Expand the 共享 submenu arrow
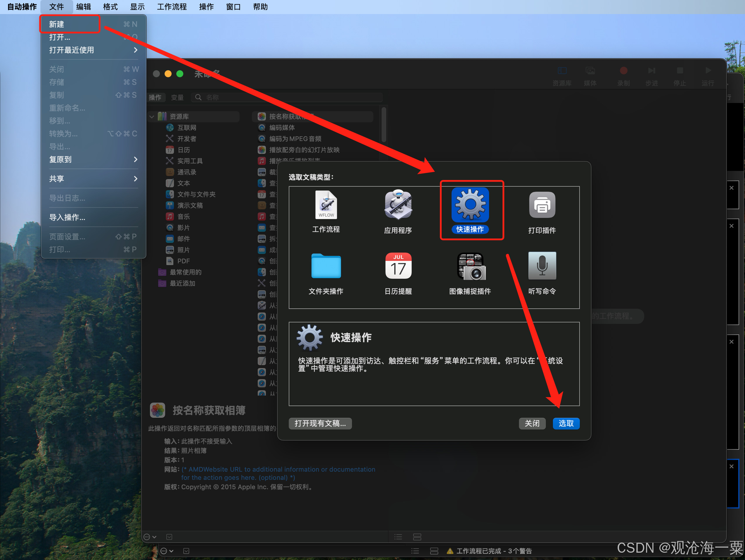 tap(135, 179)
